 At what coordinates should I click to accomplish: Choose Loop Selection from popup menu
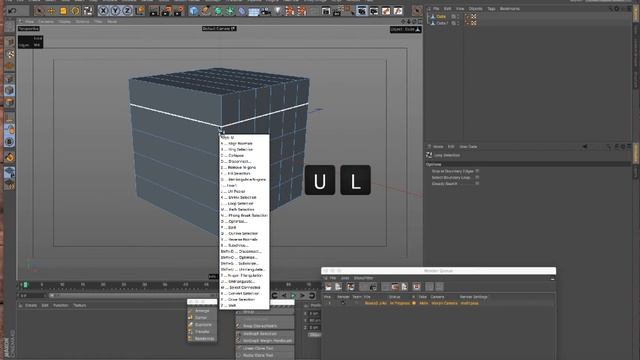click(x=244, y=203)
